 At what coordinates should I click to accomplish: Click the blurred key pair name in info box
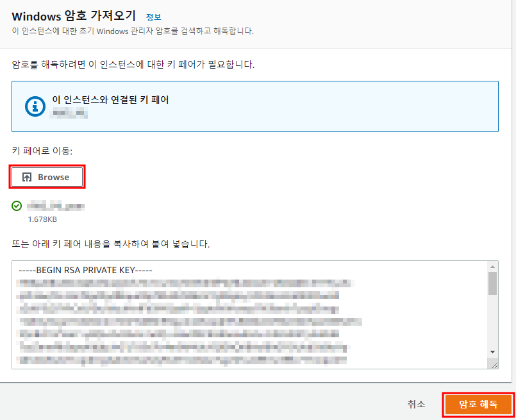coord(69,113)
